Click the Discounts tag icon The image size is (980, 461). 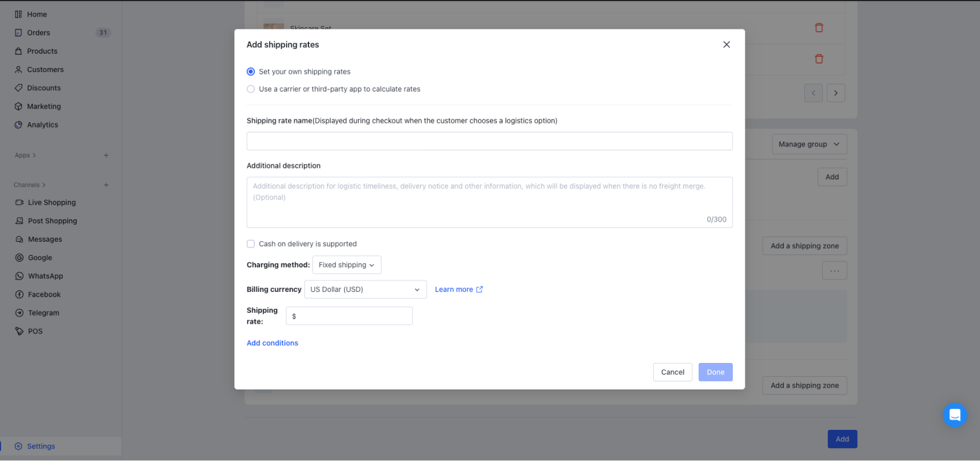click(18, 88)
